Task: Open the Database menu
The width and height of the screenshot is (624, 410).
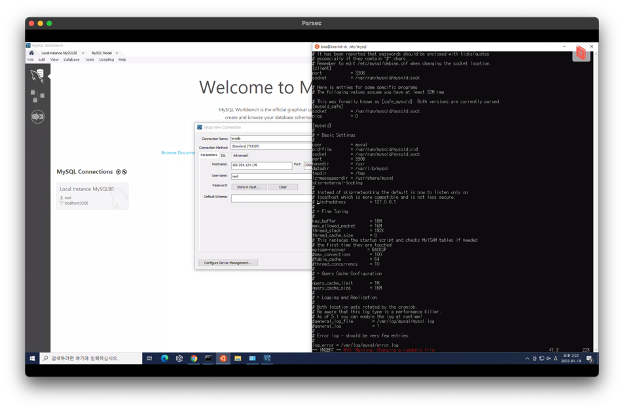Action: (x=71, y=60)
